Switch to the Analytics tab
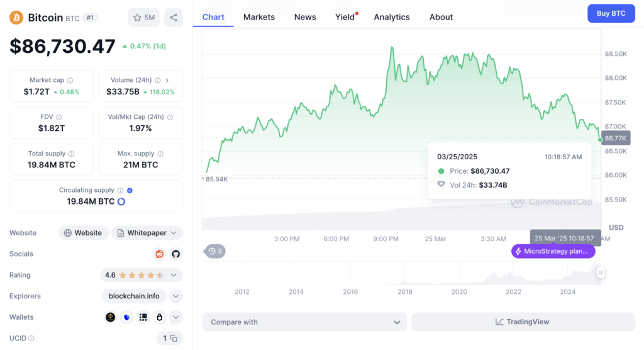This screenshot has height=350, width=644. point(392,17)
